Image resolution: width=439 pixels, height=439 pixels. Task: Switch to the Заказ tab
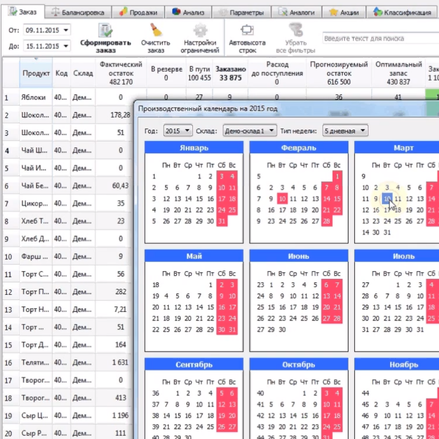coord(23,12)
